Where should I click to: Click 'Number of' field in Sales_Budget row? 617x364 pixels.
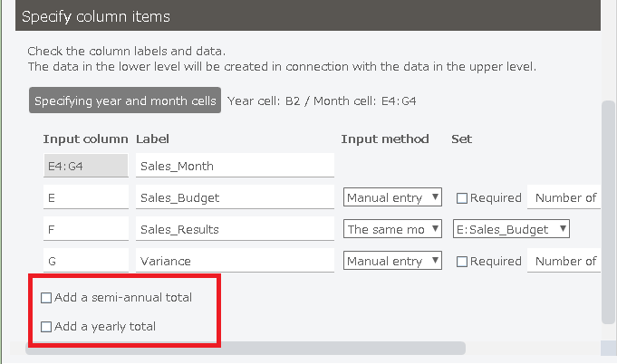point(566,198)
